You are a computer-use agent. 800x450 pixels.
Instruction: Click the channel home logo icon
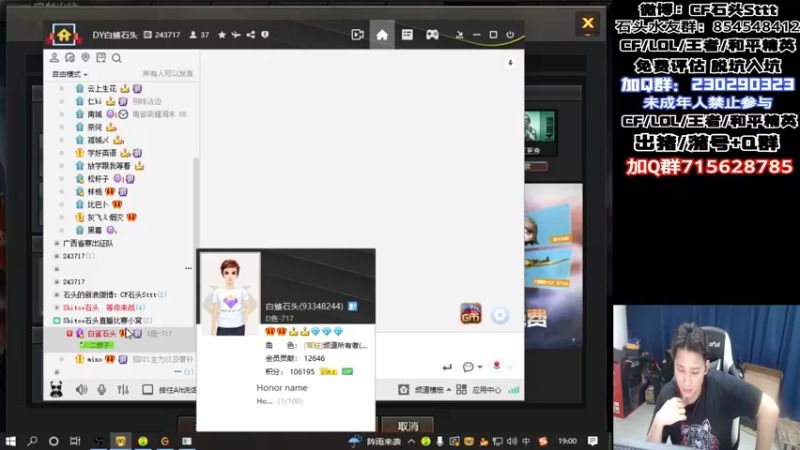[x=64, y=35]
